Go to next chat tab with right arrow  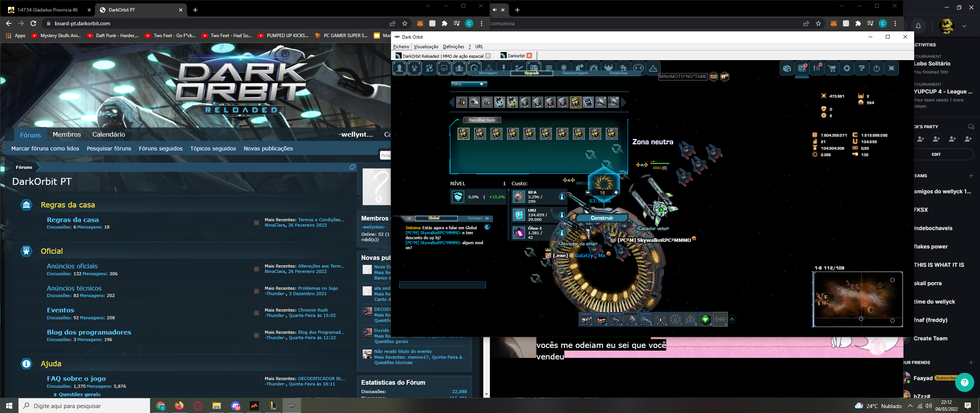[488, 218]
